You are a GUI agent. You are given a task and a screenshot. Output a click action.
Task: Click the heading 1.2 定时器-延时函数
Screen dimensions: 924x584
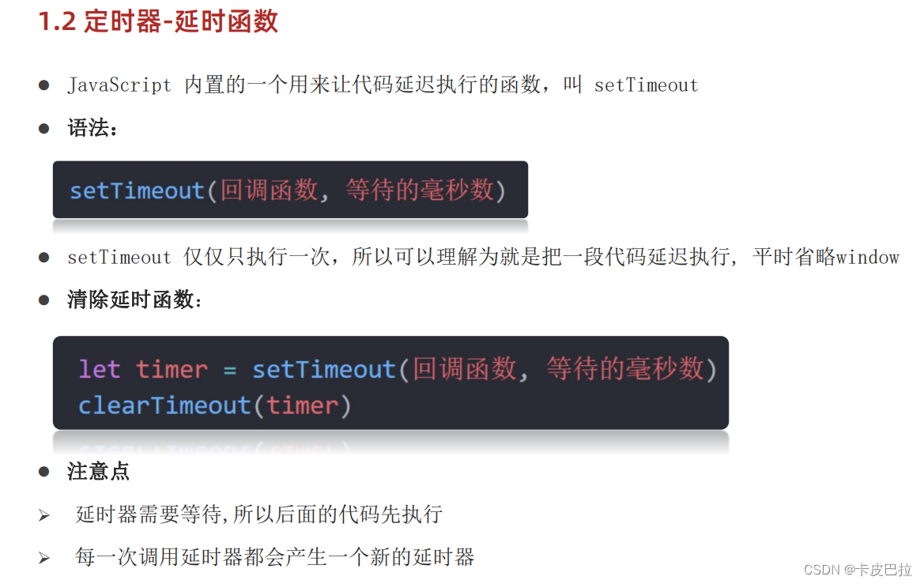pyautogui.click(x=158, y=21)
